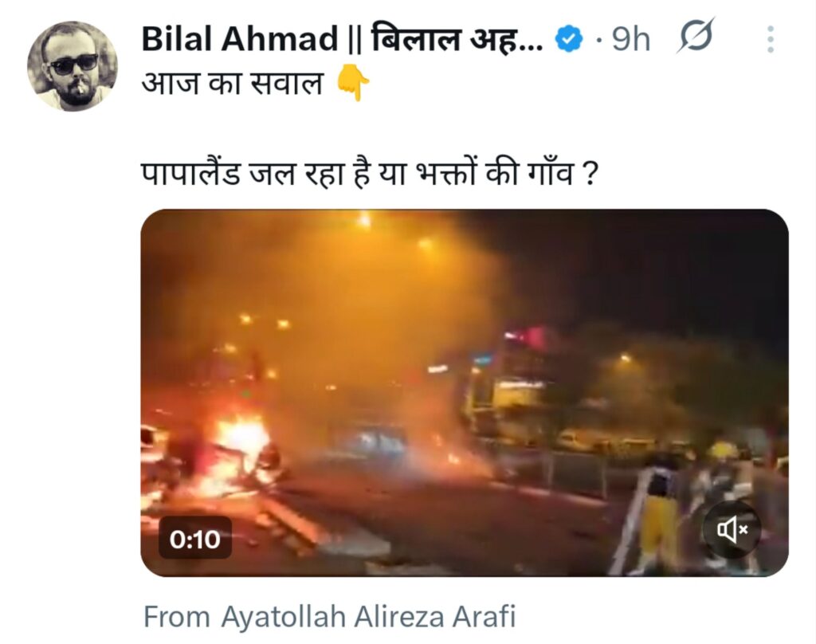Click the bright streetlight at the video top
This screenshot has width=816, height=644.
tap(365, 220)
